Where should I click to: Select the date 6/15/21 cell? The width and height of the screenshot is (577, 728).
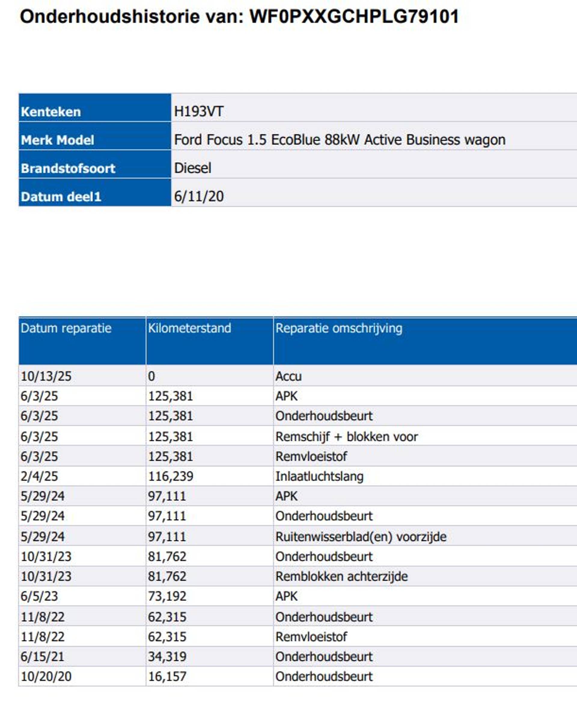point(42,656)
